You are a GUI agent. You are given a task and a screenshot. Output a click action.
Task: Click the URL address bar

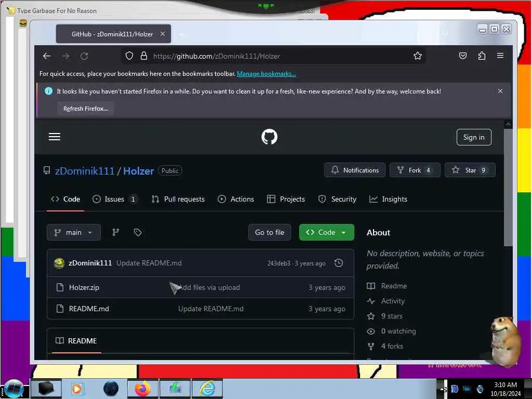[273, 56]
